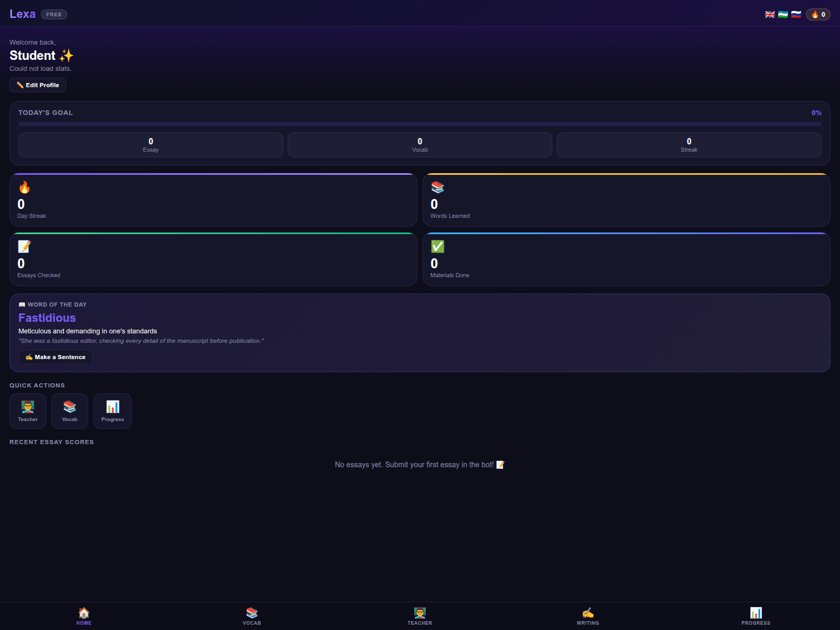Go to Progress tab in bottom navigation
This screenshot has height=630, width=840.
pos(756,616)
